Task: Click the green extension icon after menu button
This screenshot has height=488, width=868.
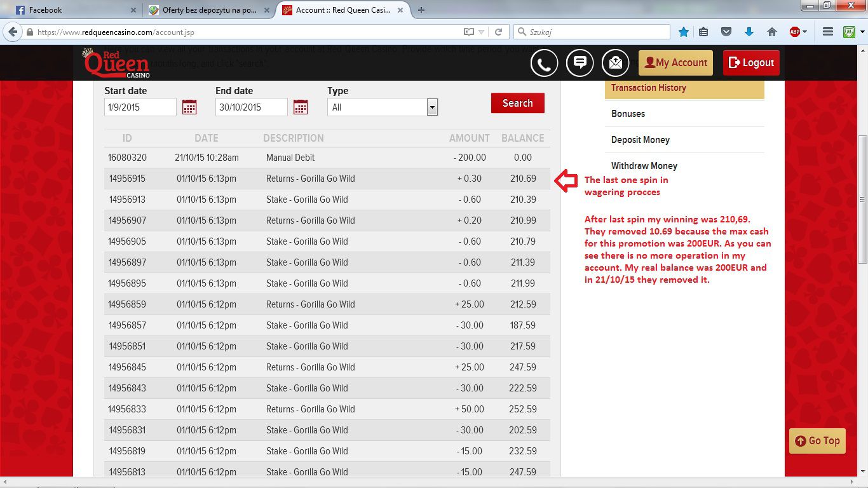Action: click(850, 32)
